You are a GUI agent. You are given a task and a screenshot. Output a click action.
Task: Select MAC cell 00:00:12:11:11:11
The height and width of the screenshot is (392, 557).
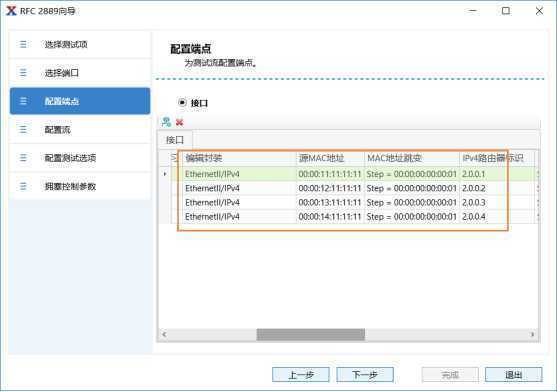330,188
